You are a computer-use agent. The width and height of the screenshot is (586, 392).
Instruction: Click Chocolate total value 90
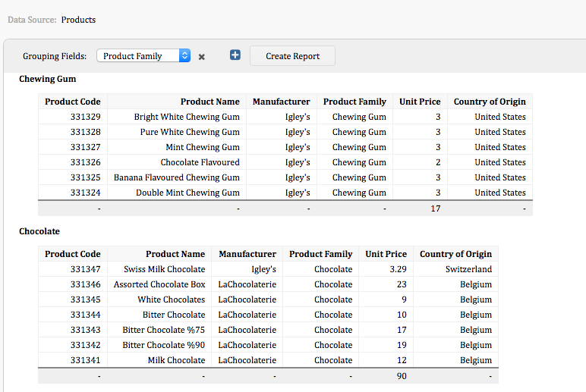tap(402, 376)
